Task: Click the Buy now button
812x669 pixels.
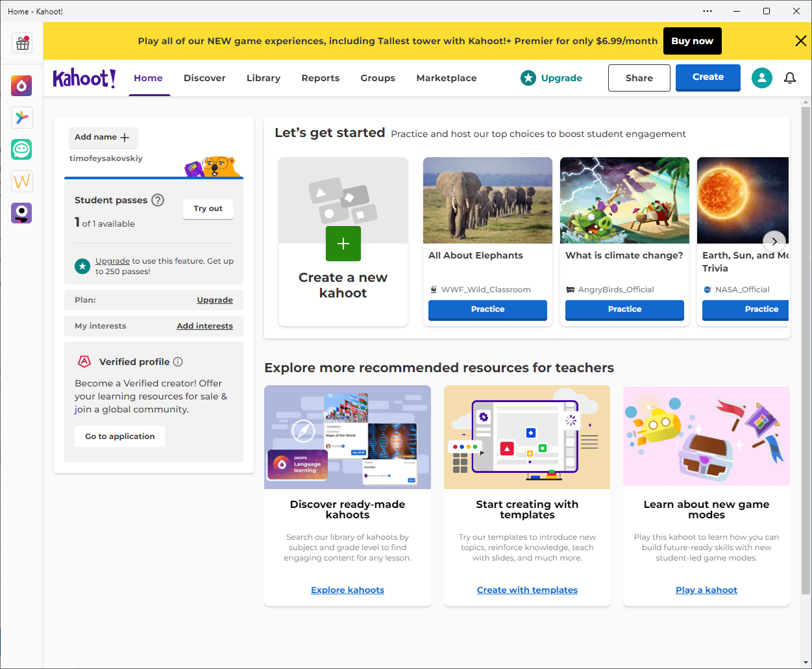Action: click(x=692, y=41)
